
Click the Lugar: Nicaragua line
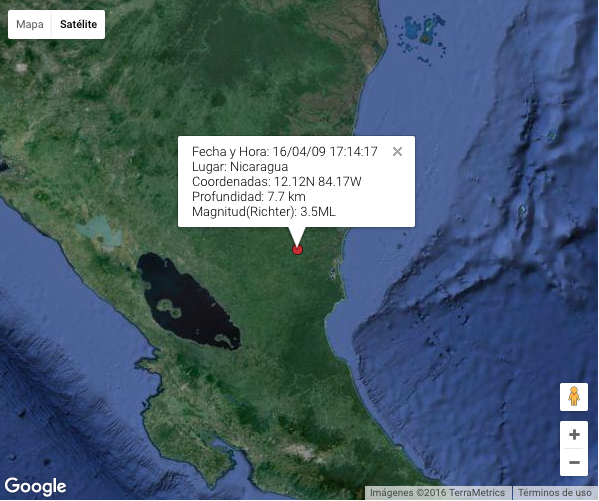(240, 167)
